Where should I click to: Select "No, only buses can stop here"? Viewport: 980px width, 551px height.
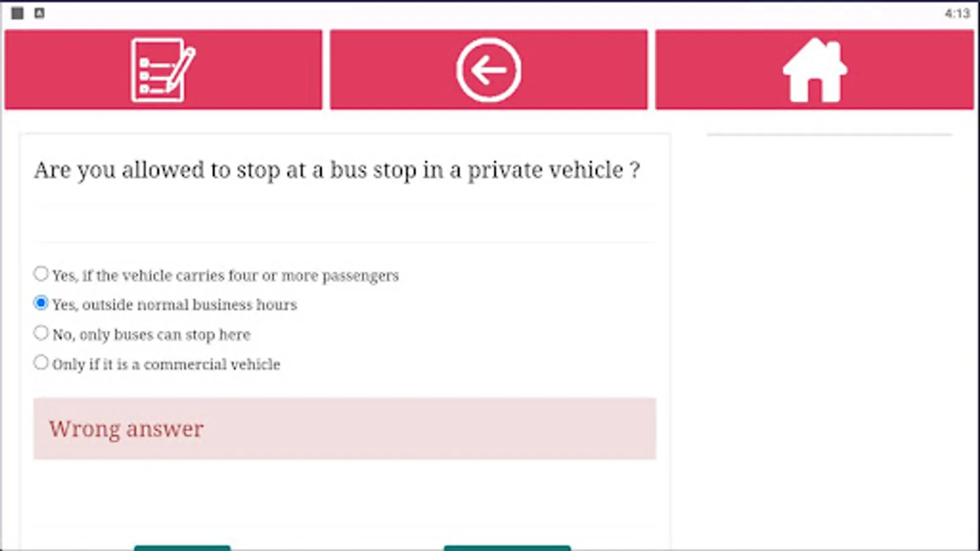41,332
